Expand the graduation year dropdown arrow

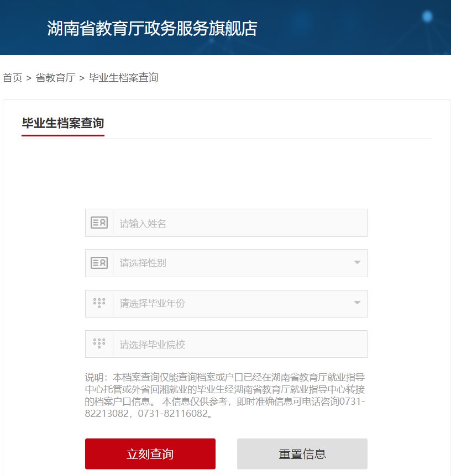click(x=357, y=303)
